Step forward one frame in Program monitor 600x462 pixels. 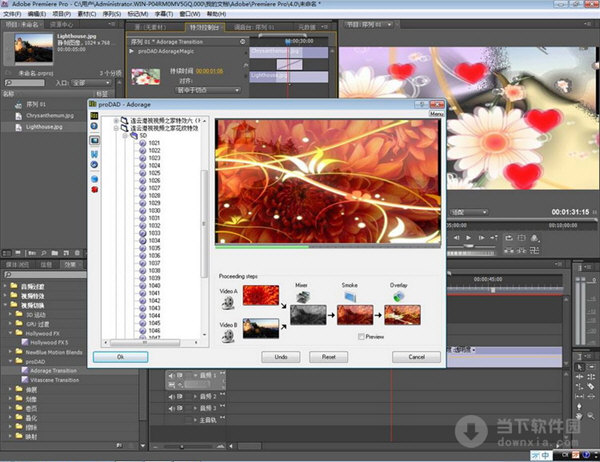(481, 238)
